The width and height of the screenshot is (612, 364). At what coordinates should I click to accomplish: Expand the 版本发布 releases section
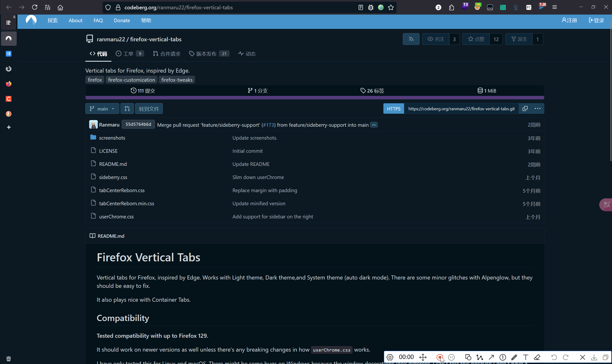(209, 53)
